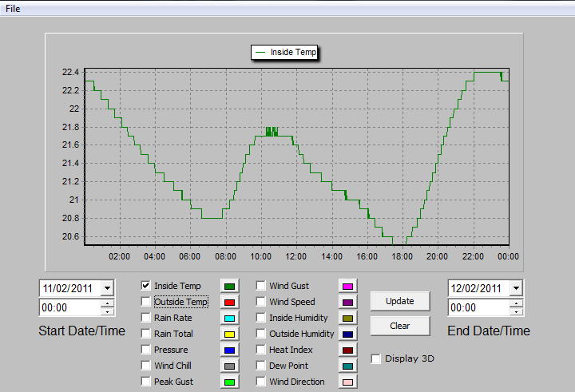Screen dimensions: 575x392
Task: Open the end date 12/02/2011 dropdown arrow
Action: click(516, 288)
